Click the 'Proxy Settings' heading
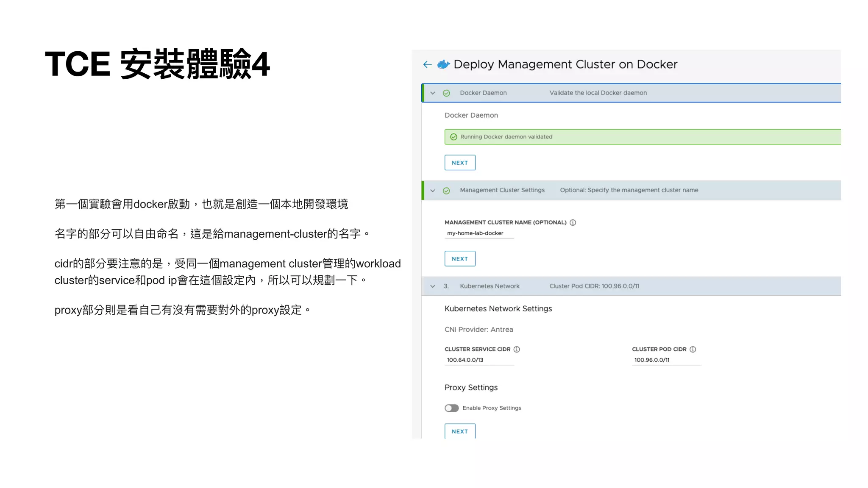Viewport: 868px width, 488px height. [471, 388]
